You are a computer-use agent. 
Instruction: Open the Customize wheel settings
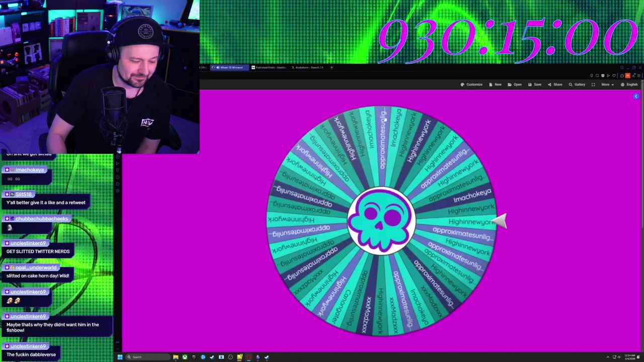pyautogui.click(x=471, y=84)
